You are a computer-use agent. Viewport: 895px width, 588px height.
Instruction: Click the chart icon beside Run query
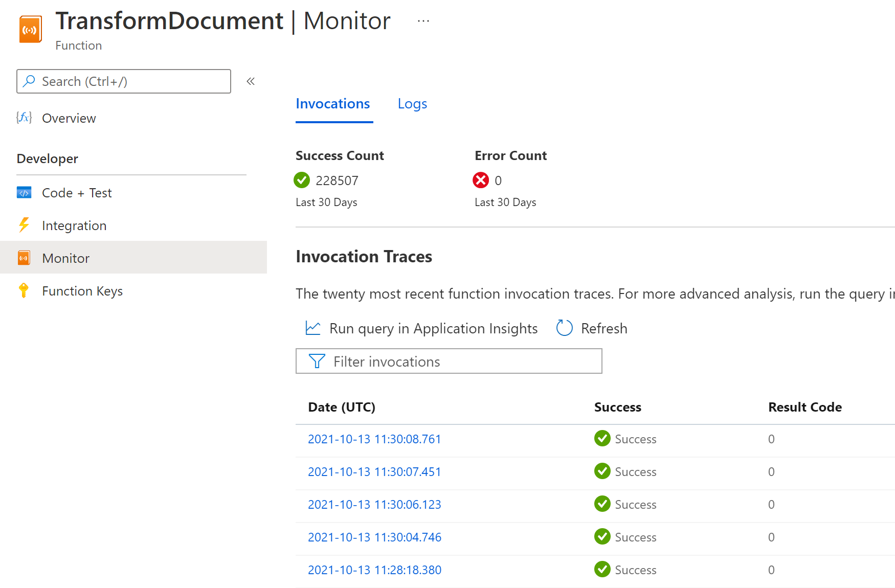pos(312,328)
